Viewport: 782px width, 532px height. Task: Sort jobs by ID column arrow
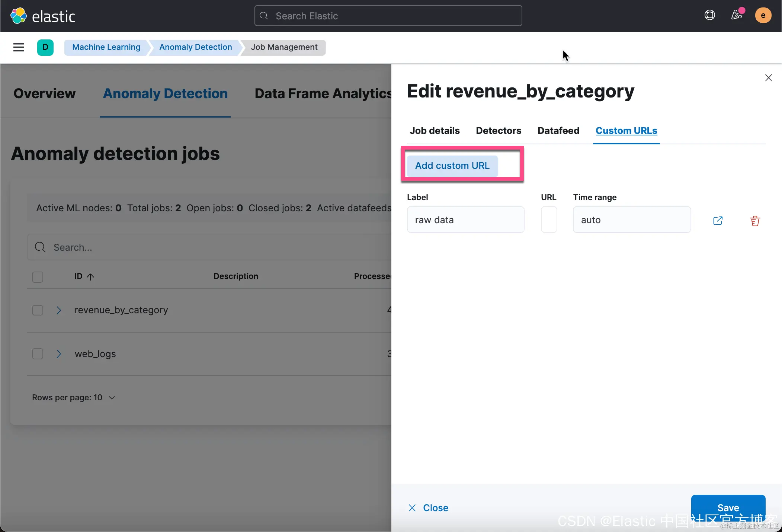click(90, 276)
